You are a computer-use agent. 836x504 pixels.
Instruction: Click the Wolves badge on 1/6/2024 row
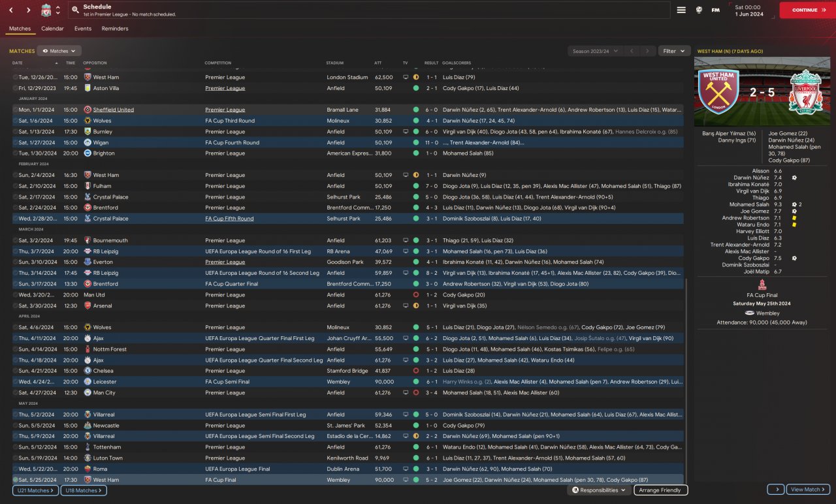[88, 121]
